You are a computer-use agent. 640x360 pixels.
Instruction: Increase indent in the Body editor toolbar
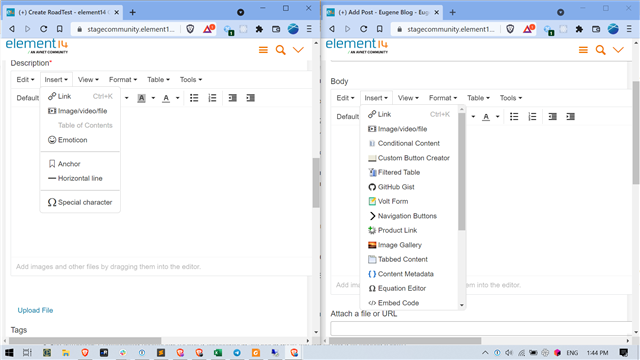pyautogui.click(x=571, y=117)
